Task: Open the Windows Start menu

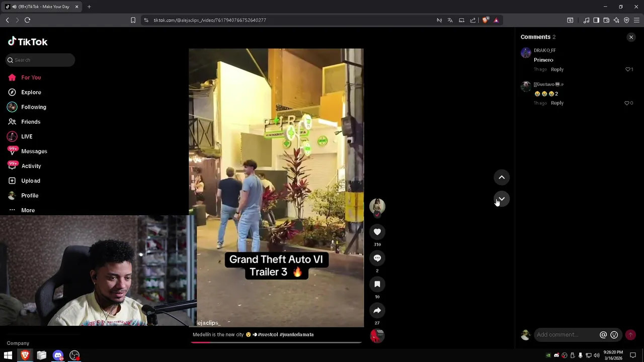Action: tap(8, 355)
